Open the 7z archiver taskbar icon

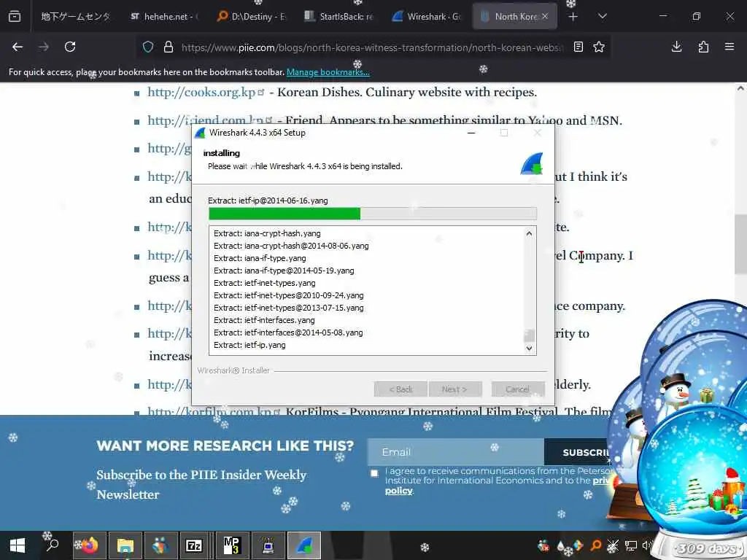point(194,545)
